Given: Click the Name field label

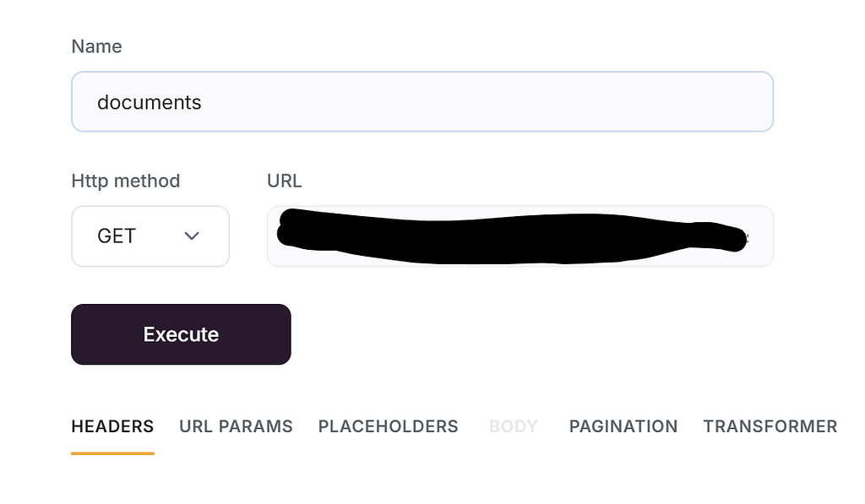Looking at the screenshot, I should click(96, 46).
